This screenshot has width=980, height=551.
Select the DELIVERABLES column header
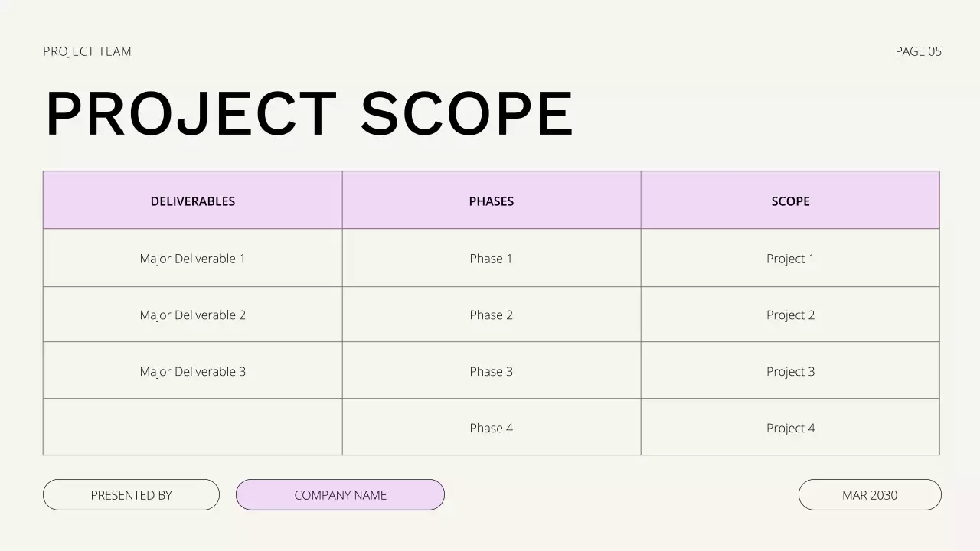click(x=193, y=201)
